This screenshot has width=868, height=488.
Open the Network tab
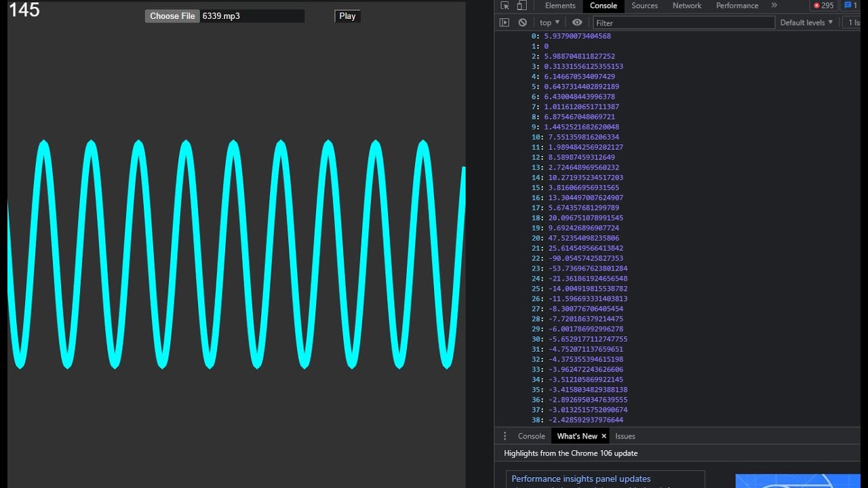pos(687,5)
